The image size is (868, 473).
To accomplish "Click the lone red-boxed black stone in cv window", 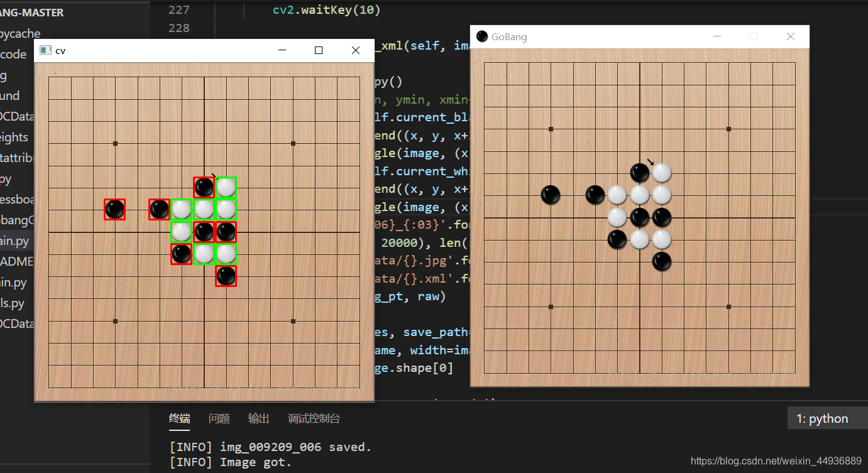I will pyautogui.click(x=114, y=209).
